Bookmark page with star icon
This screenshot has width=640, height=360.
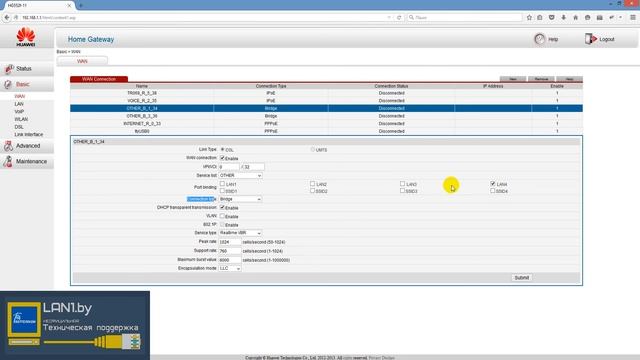(x=529, y=18)
